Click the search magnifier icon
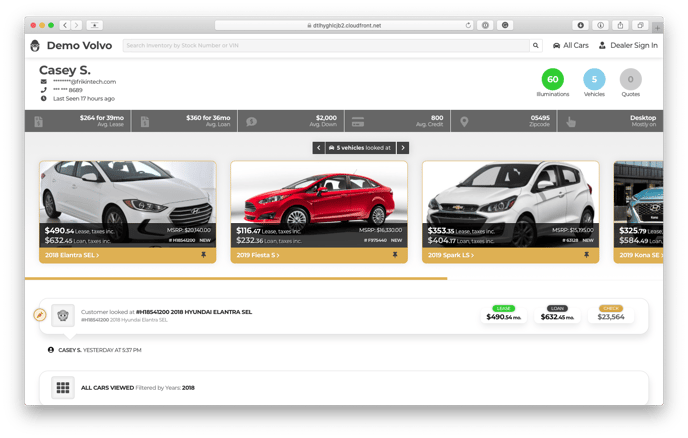This screenshot has width=688, height=438. click(x=536, y=46)
